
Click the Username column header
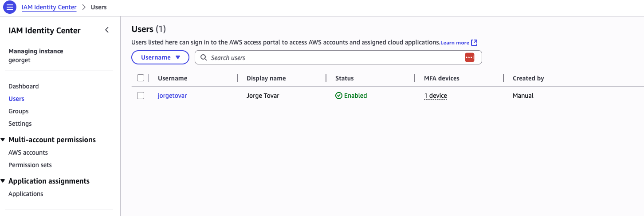[x=173, y=78]
